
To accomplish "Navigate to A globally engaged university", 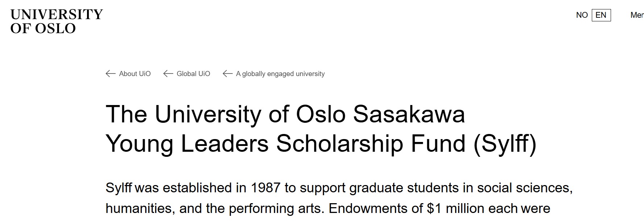I will 280,74.
